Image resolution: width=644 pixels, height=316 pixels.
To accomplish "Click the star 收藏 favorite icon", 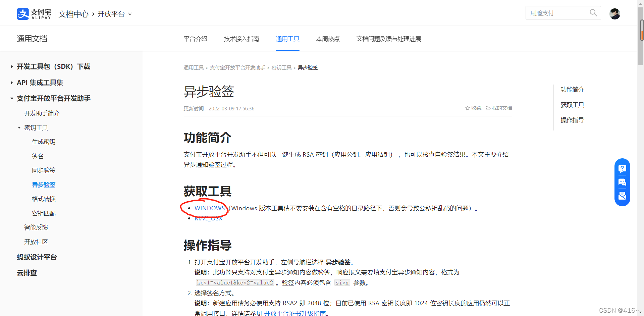I will click(x=468, y=108).
